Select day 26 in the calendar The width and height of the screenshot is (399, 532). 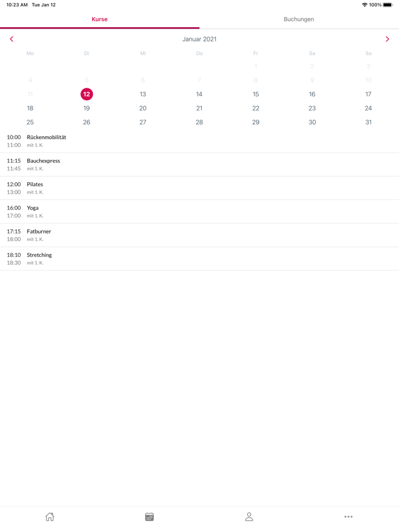87,122
